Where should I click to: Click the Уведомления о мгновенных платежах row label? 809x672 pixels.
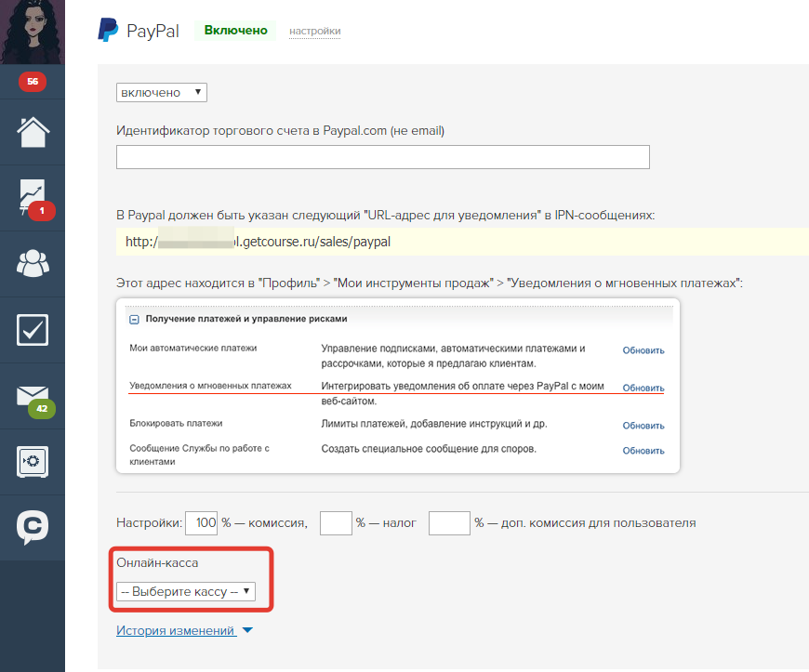click(210, 386)
